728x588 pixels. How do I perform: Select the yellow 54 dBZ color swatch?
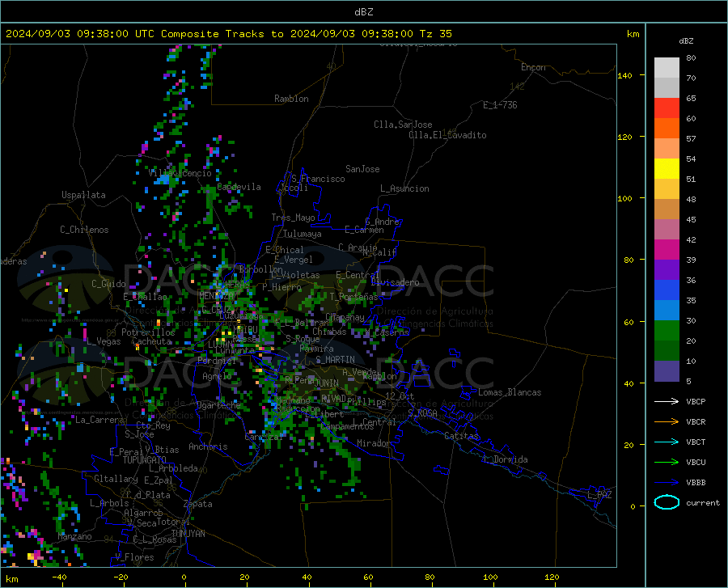(x=667, y=169)
